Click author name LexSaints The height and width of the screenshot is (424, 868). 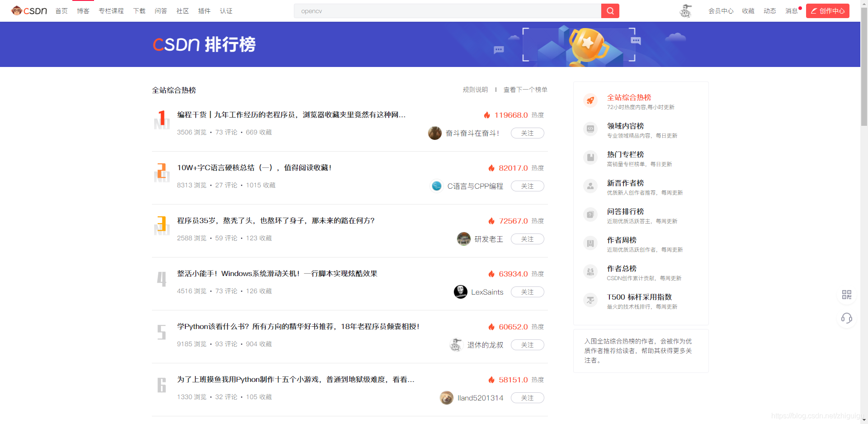point(487,292)
